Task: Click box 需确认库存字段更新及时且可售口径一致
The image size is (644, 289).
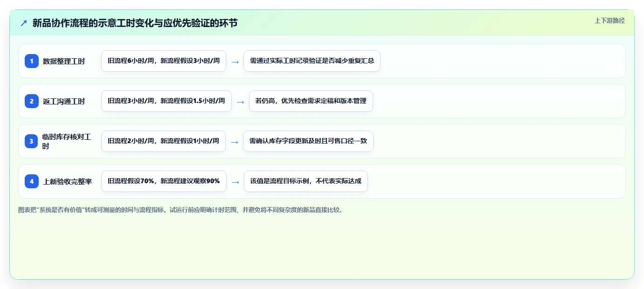Action: [x=308, y=141]
